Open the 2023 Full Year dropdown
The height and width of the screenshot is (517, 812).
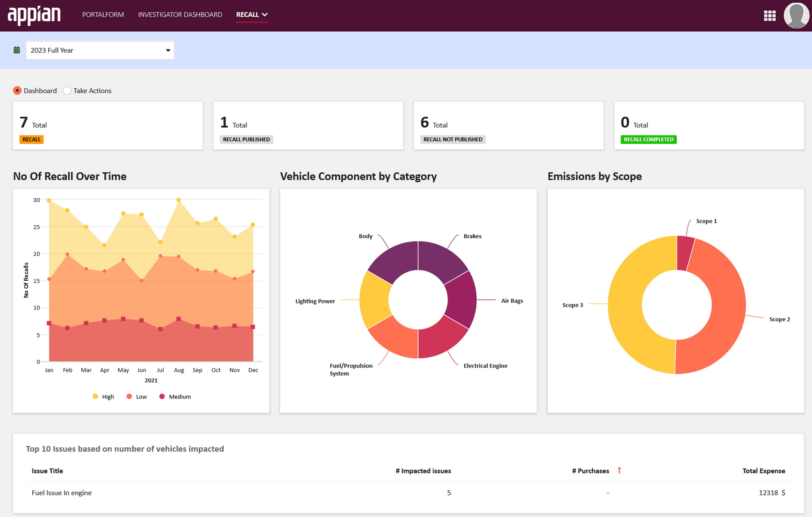click(100, 50)
